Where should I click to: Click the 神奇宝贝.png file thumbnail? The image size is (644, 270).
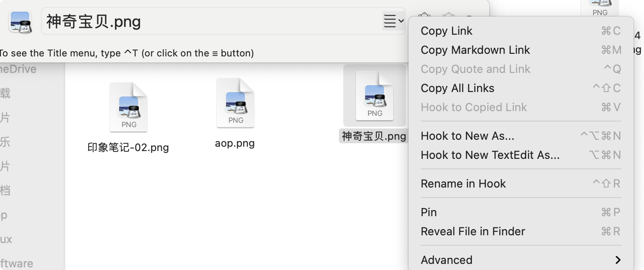coord(375,95)
